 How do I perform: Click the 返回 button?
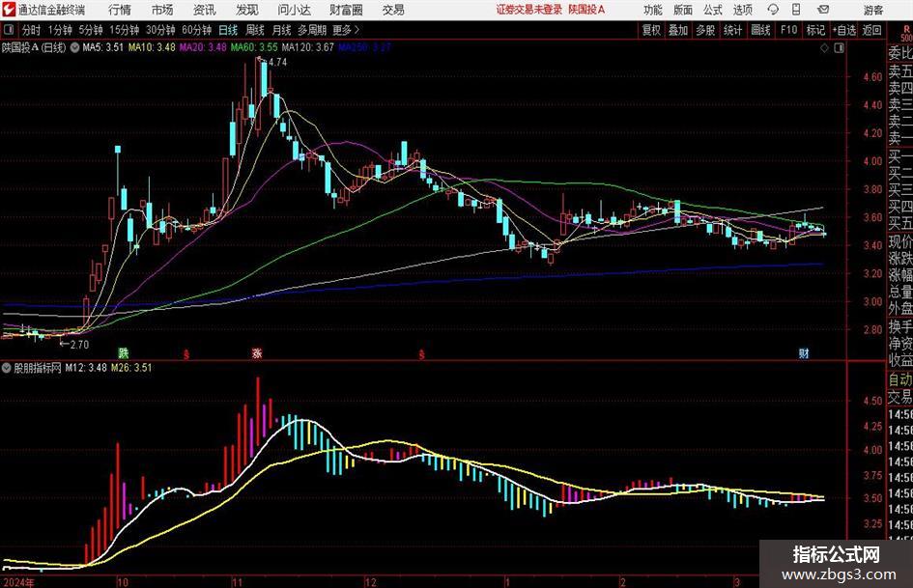click(x=872, y=30)
